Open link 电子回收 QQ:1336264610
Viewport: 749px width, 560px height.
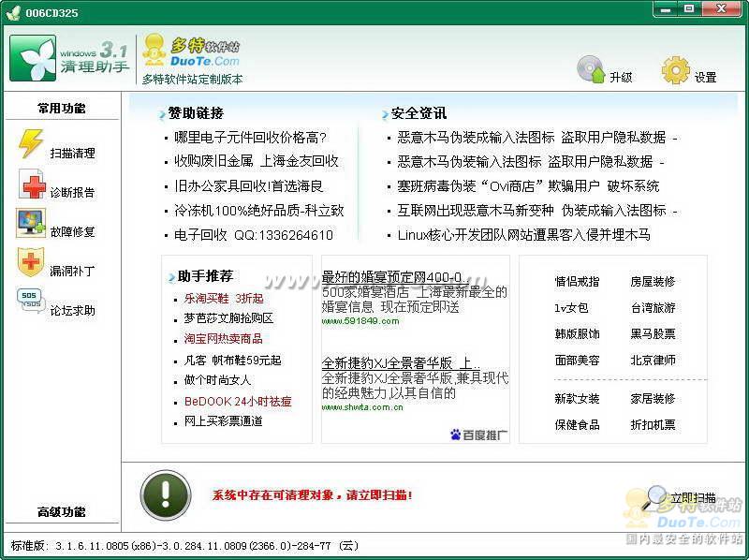pyautogui.click(x=254, y=235)
